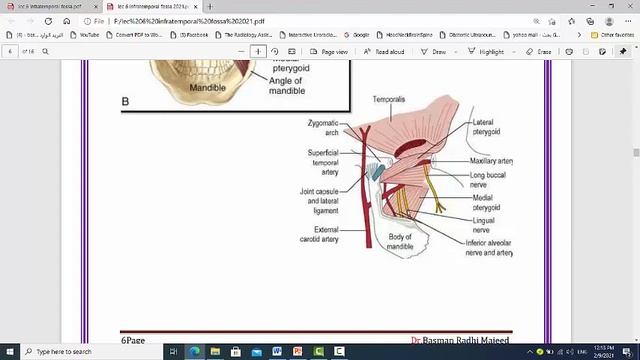Select the Draw tool

[433, 52]
